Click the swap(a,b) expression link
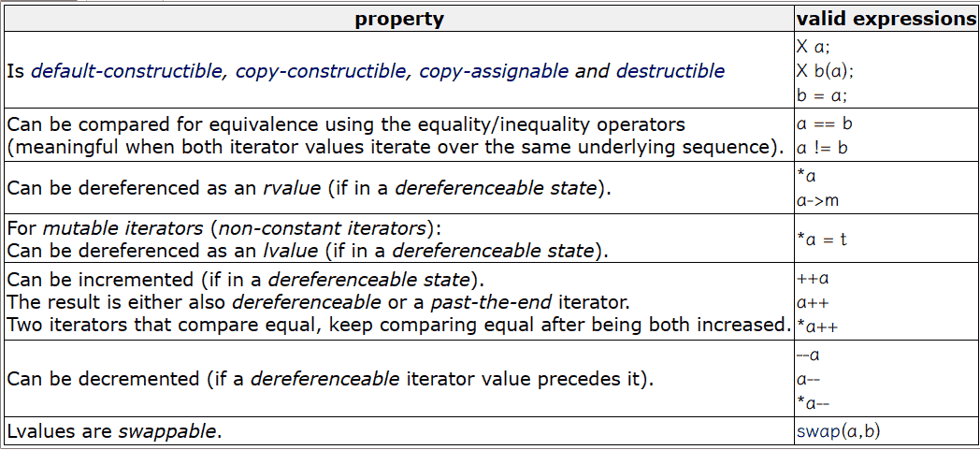Screen dimensions: 980x450 click(838, 431)
